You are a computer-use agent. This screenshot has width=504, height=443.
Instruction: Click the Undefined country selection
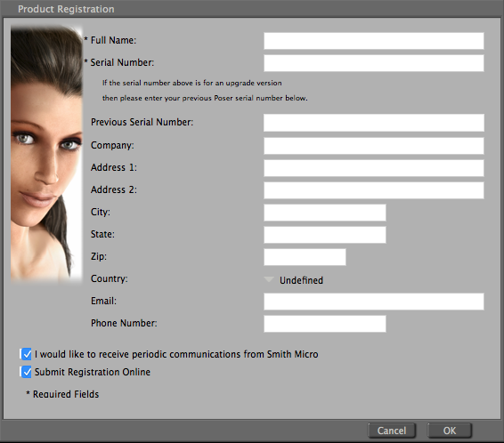[x=301, y=280]
